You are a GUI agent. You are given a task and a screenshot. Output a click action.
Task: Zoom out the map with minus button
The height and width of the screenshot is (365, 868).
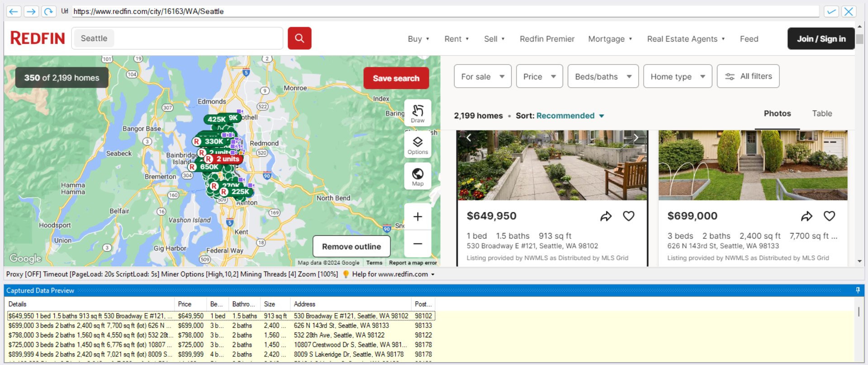(417, 244)
